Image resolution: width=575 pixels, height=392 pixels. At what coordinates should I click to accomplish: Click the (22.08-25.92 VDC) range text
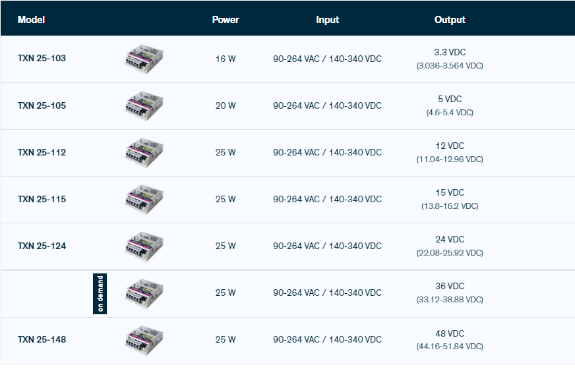(x=450, y=253)
